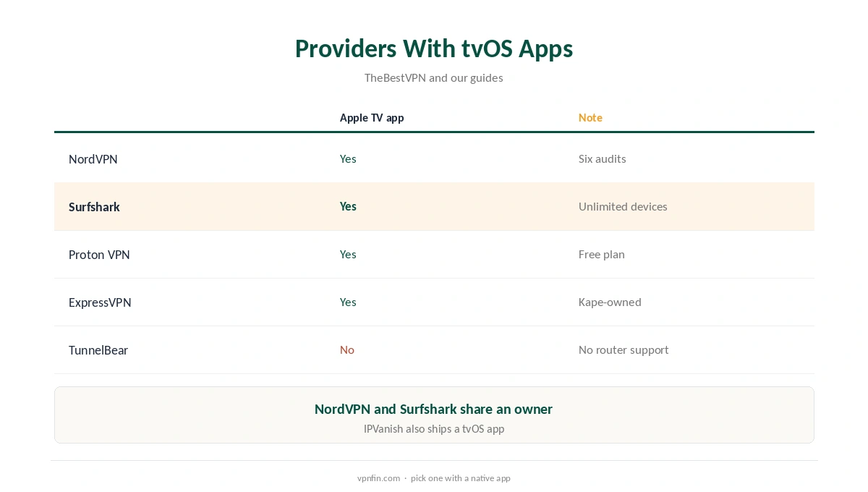Select the 'Unlimited devices' note
Image resolution: width=868 pixels, height=492 pixels.
point(623,207)
